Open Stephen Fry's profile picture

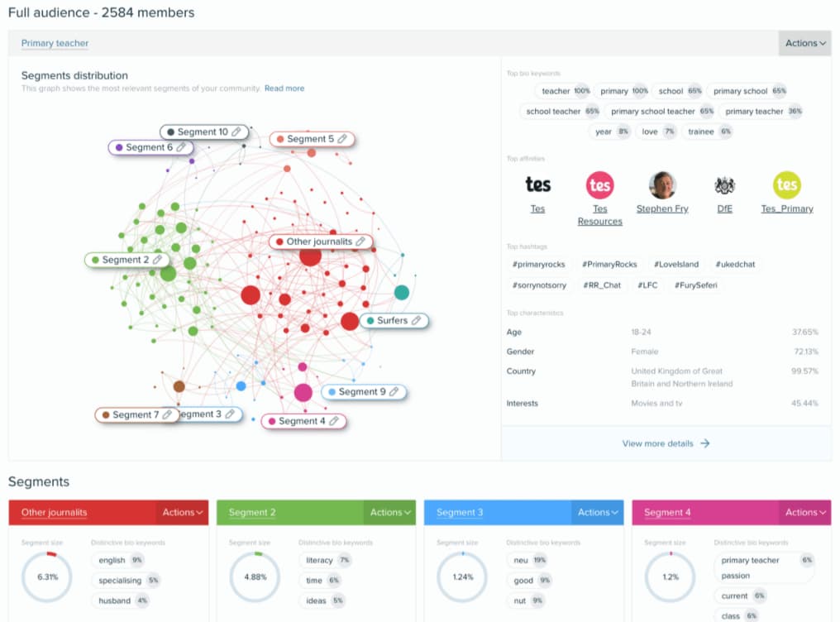[x=662, y=184]
